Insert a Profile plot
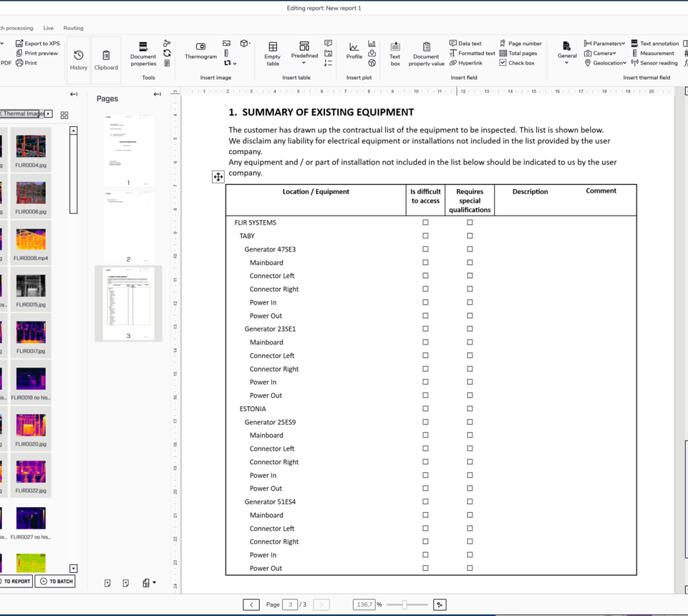Viewport: 688px width, 616px height. (x=354, y=54)
